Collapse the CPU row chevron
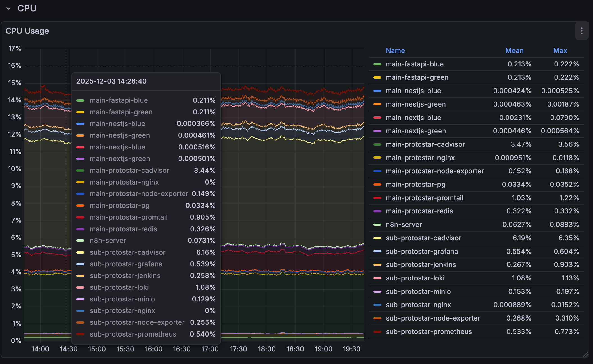593x364 pixels. tap(8, 8)
